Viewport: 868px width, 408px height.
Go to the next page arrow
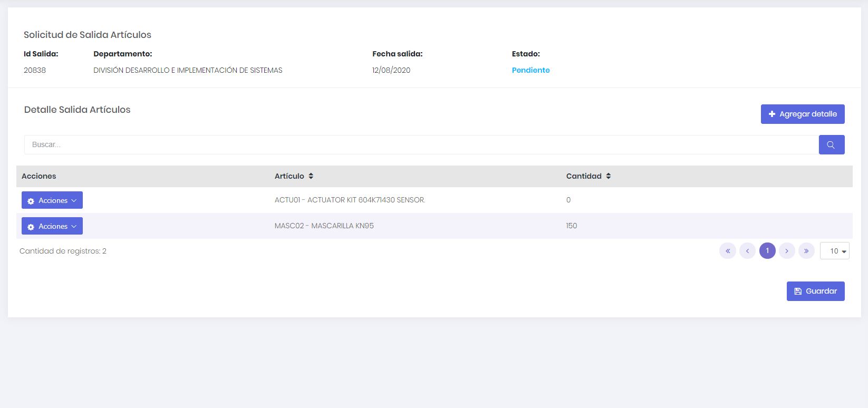(787, 251)
